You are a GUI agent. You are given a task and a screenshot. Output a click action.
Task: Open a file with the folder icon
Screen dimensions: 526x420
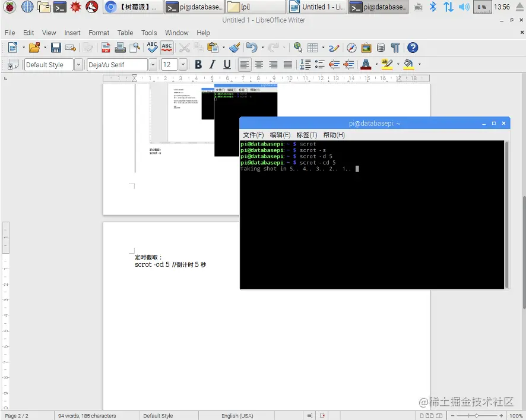point(34,48)
